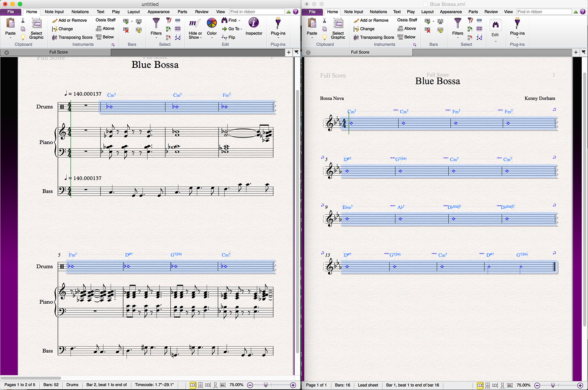Open Filters dropdown in Blue Bossa.xml window
This screenshot has width=588, height=390.
458,28
